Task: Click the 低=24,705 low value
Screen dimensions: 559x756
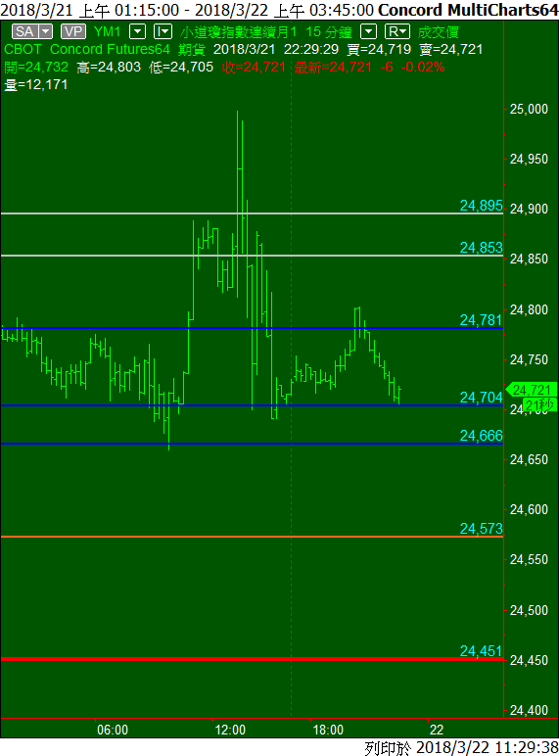Action: click(x=181, y=67)
